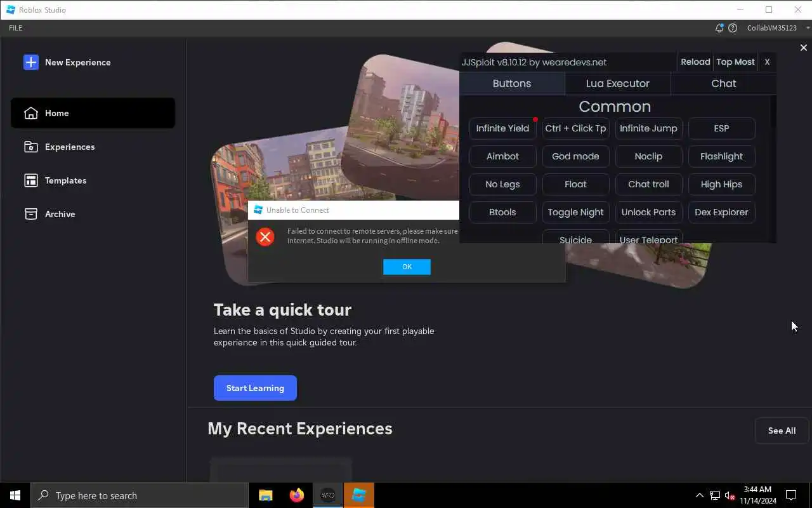812x508 pixels.
Task: Click the Roblox Studio title bar logo
Action: (11, 10)
